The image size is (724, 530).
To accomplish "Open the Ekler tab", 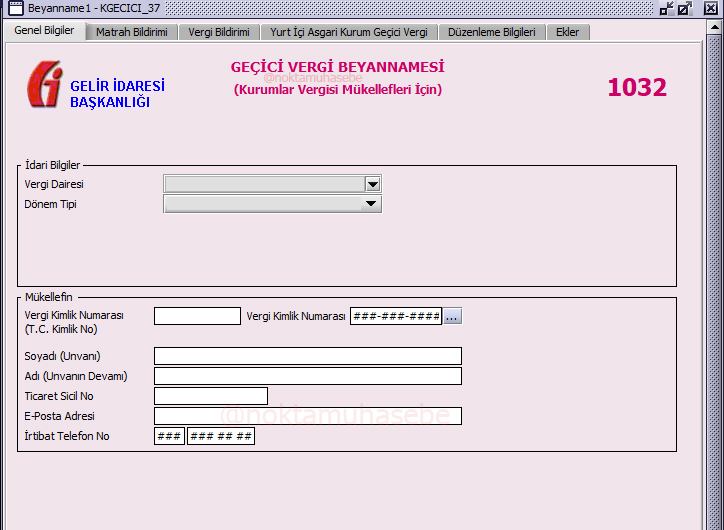I will tap(567, 32).
